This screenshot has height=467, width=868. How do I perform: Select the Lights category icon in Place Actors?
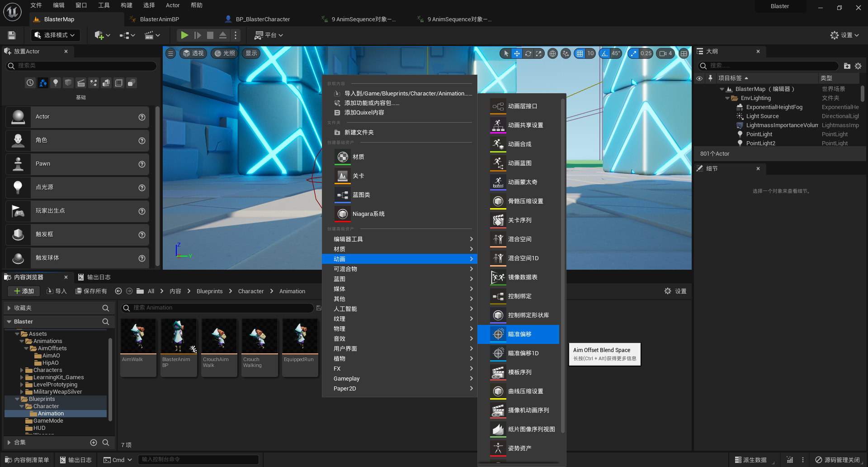click(x=56, y=83)
